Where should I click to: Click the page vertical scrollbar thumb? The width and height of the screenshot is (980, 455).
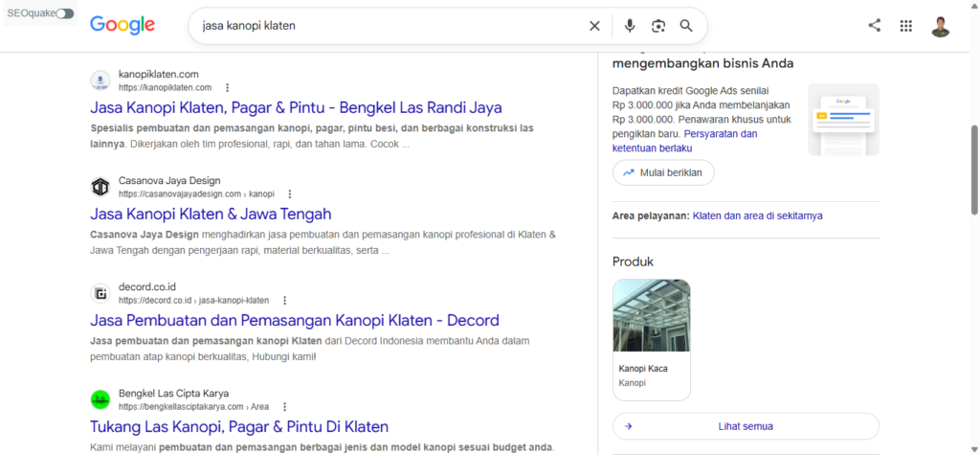(974, 171)
